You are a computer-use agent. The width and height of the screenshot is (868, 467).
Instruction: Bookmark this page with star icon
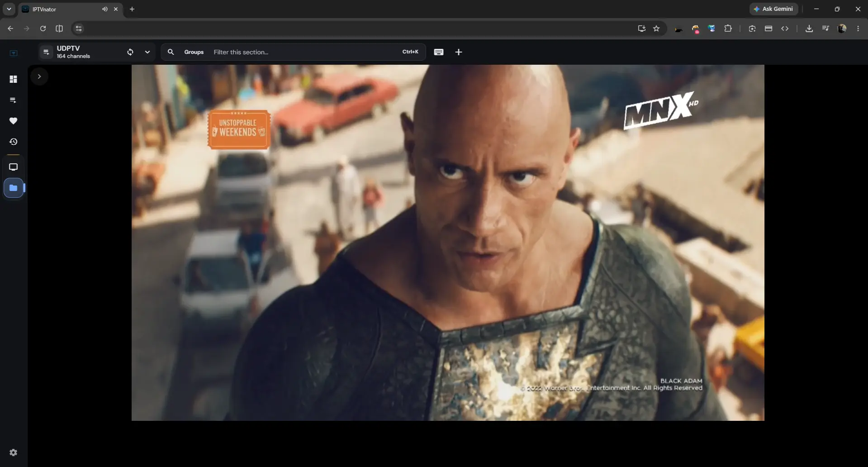(656, 29)
